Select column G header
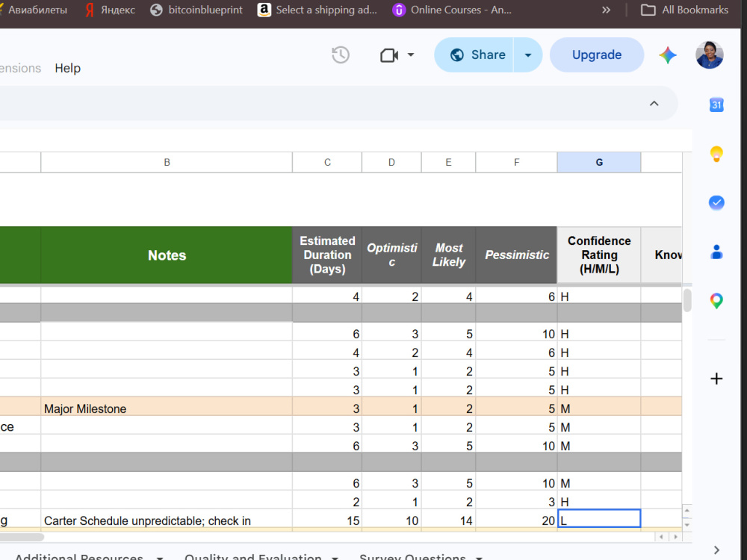 [x=599, y=162]
